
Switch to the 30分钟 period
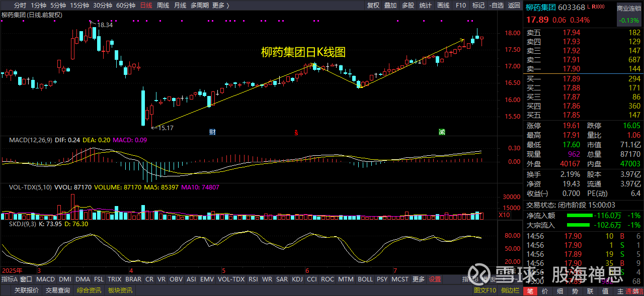coord(103,6)
